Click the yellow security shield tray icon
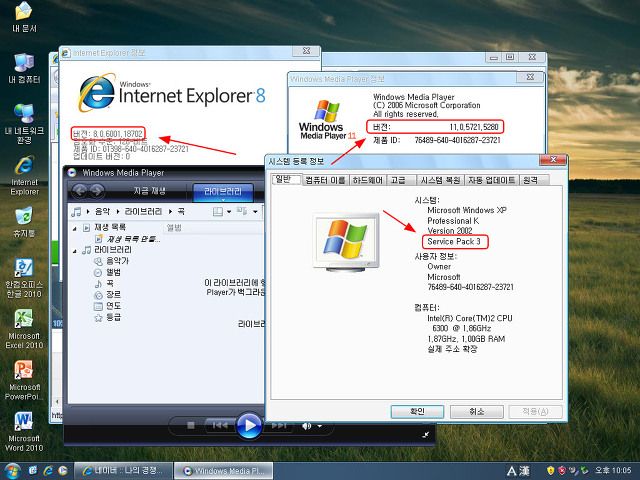The height and width of the screenshot is (480, 640). pyautogui.click(x=551, y=471)
